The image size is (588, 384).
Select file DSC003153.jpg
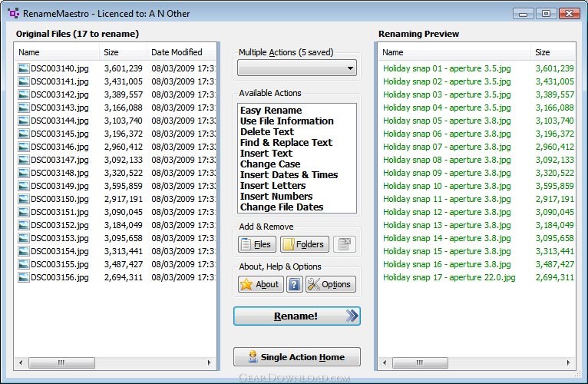(x=60, y=238)
